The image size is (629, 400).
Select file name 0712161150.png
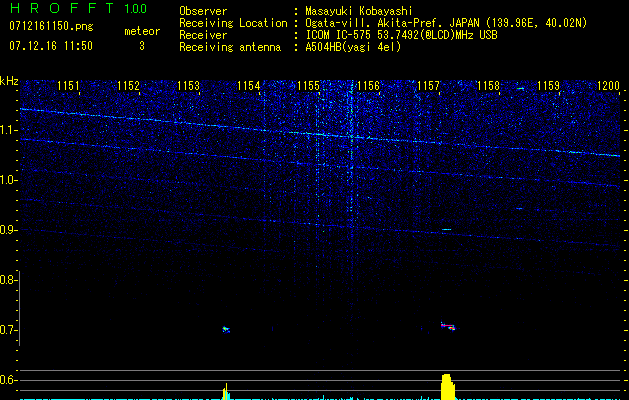coord(51,27)
